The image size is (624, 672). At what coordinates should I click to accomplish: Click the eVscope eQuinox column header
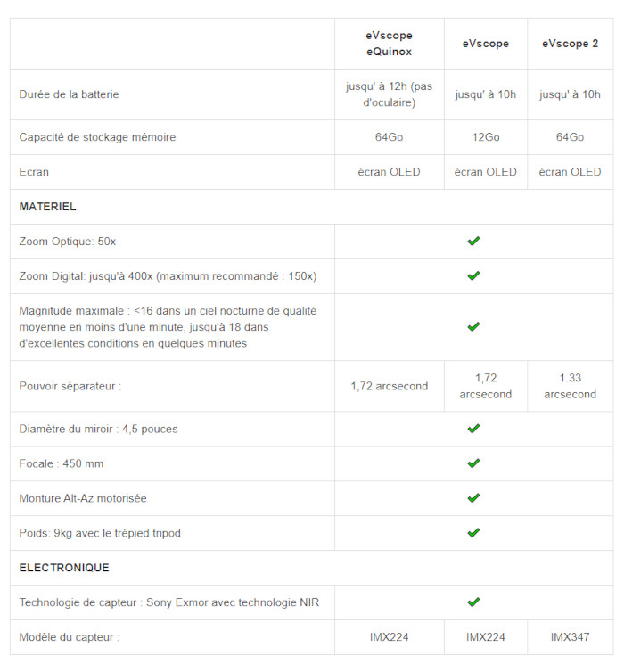click(389, 44)
